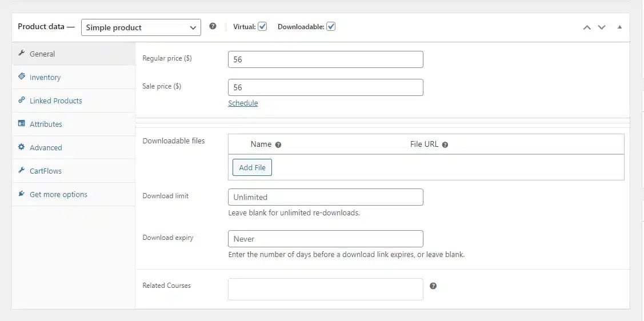Screen dimensions: 644x321
Task: Click the Attributes table icon
Action: click(22, 123)
